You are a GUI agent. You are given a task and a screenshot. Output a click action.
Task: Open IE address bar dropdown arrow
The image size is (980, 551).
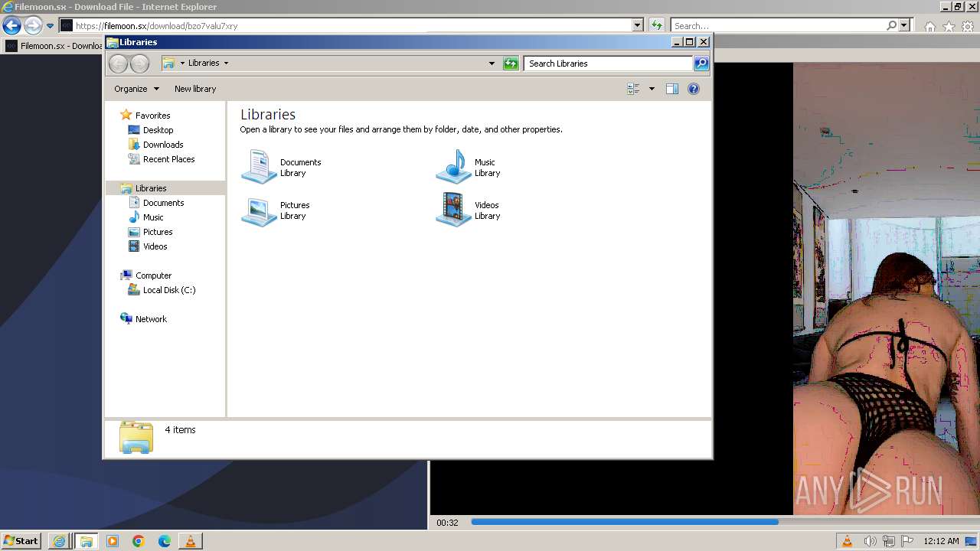point(637,25)
